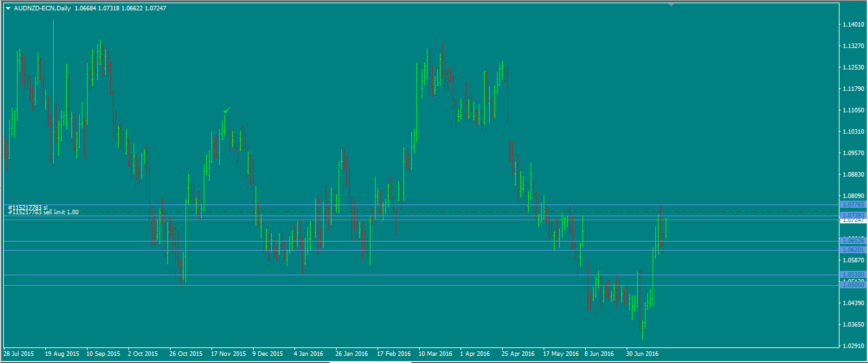The width and height of the screenshot is (868, 363).
Task: Click the 19 Aug 2015 date label
Action: (x=62, y=355)
